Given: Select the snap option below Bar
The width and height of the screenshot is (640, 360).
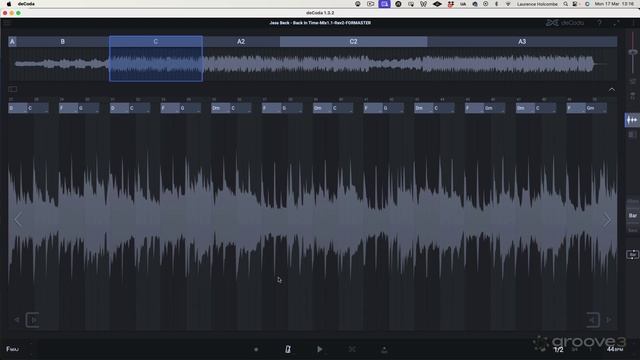Looking at the screenshot, I should [633, 230].
